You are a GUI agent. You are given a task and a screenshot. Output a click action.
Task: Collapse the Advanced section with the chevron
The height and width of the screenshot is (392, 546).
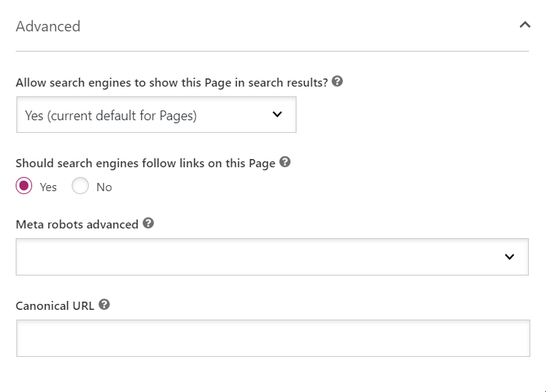coord(525,25)
